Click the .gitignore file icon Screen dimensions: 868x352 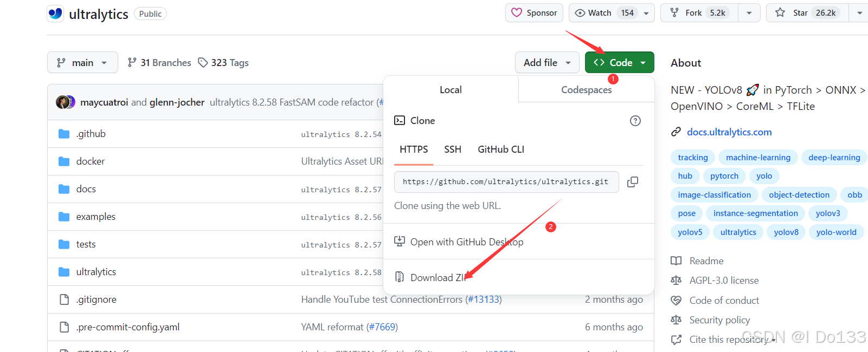pos(64,299)
